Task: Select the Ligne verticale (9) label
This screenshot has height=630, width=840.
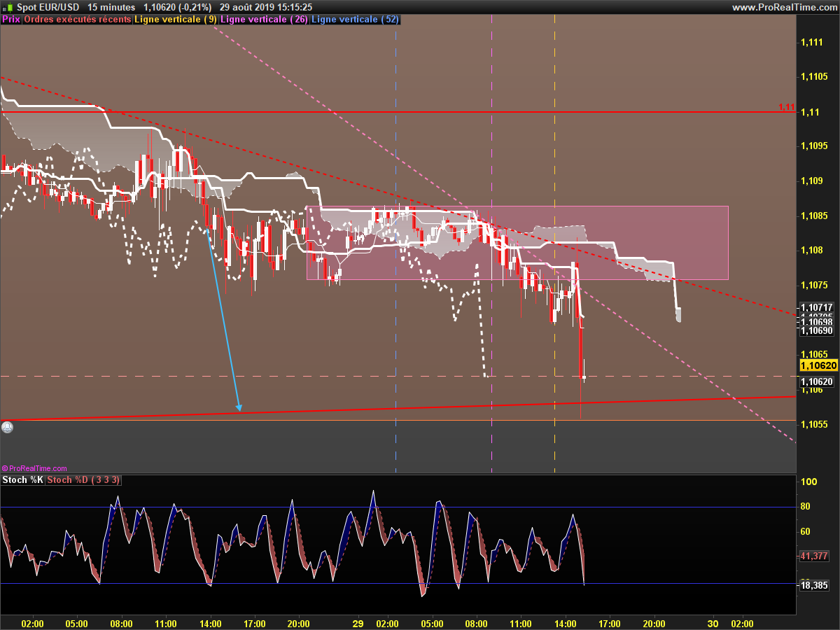Action: click(176, 20)
